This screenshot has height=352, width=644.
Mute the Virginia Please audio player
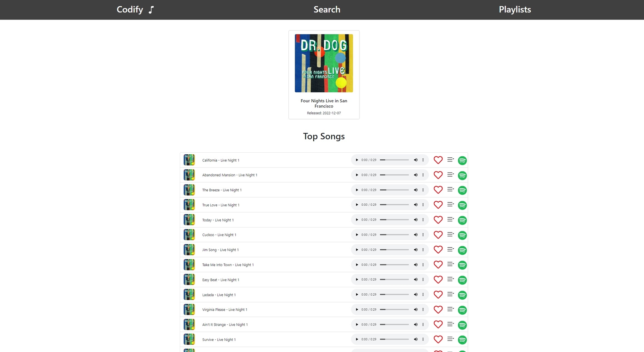pyautogui.click(x=416, y=309)
